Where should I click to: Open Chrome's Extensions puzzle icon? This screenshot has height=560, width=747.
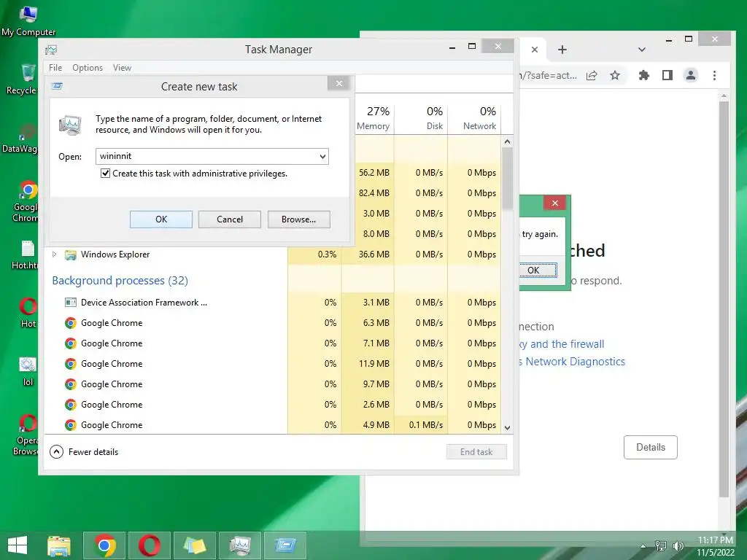[644, 75]
